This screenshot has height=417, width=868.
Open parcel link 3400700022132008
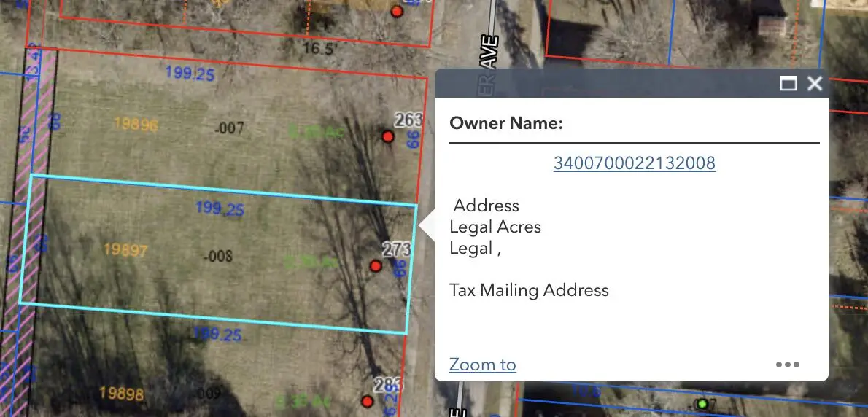pos(634,163)
